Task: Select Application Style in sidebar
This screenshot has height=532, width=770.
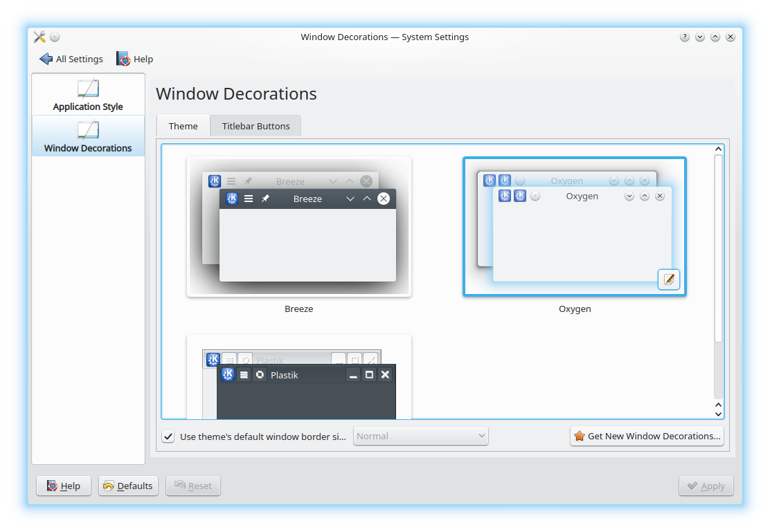Action: pyautogui.click(x=88, y=95)
